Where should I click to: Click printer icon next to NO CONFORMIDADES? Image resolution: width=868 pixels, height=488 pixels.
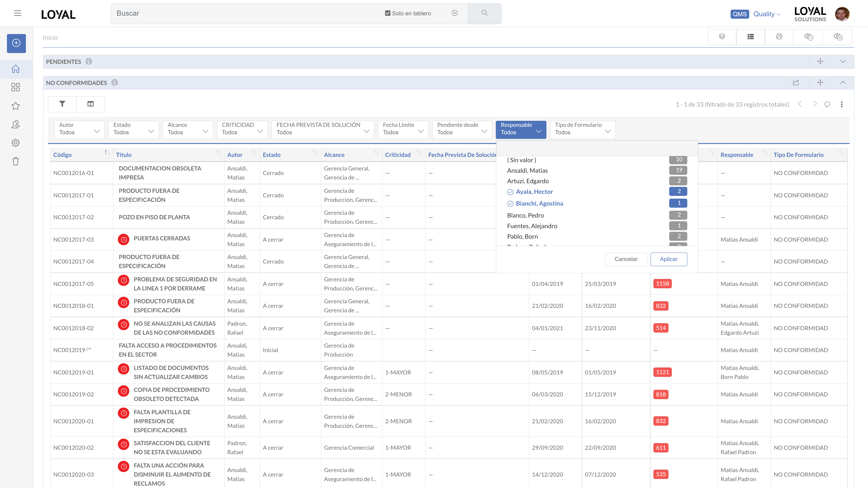pyautogui.click(x=115, y=82)
